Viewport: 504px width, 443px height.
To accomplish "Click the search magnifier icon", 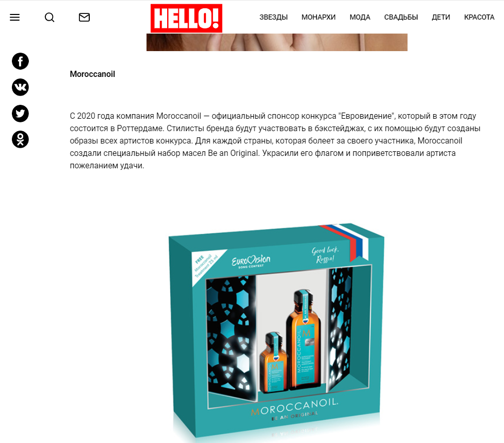I will (x=50, y=18).
